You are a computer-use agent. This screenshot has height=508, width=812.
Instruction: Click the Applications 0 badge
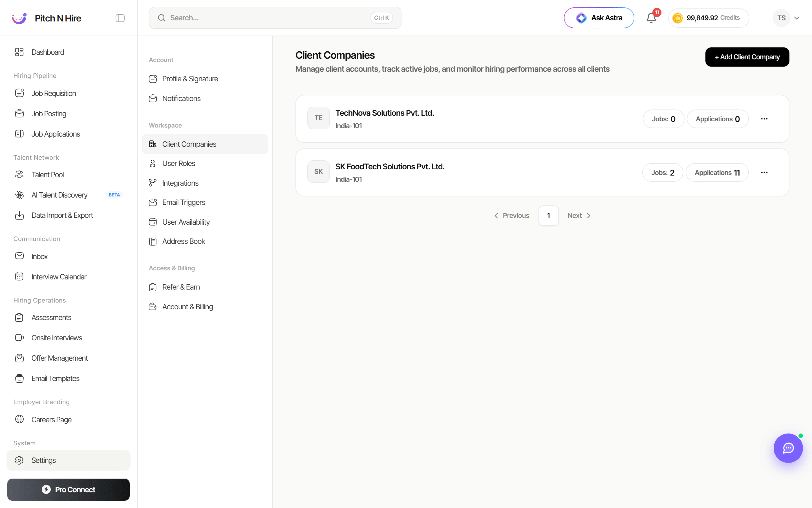[718, 119]
